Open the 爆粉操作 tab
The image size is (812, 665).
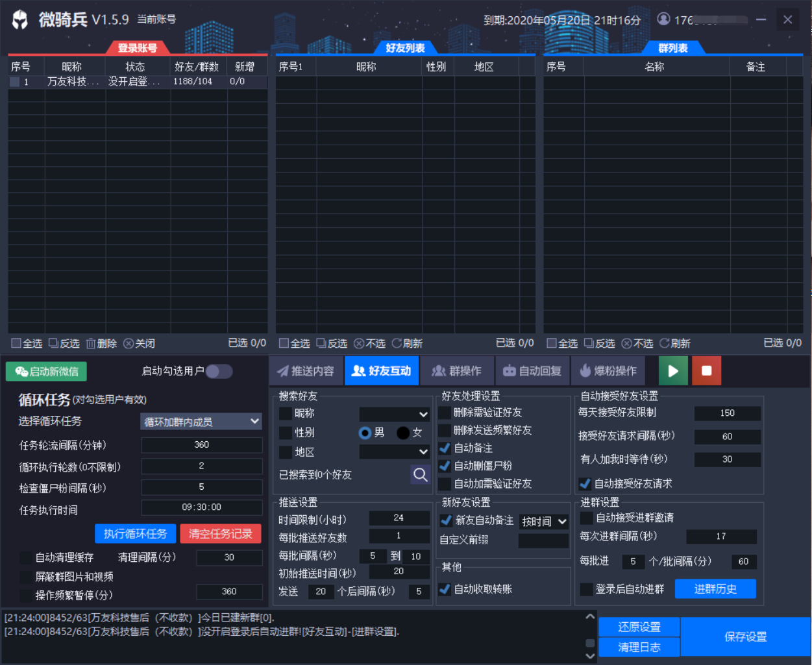[608, 371]
